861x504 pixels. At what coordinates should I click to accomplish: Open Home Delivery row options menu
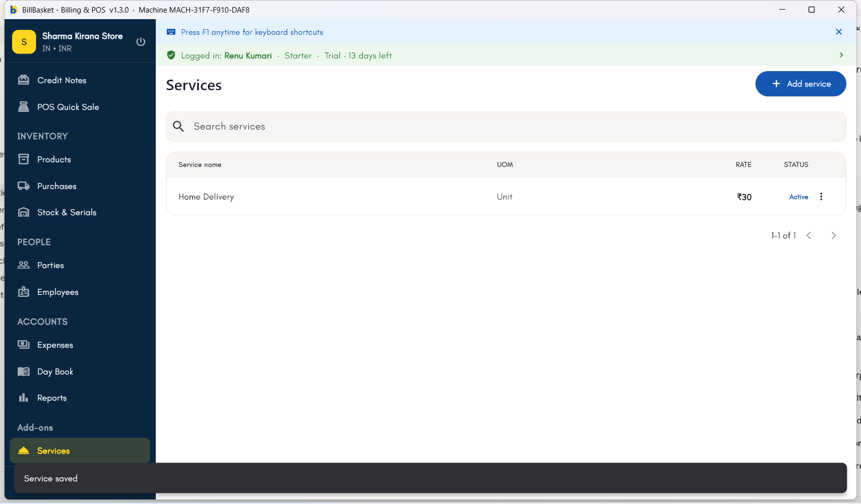click(821, 197)
